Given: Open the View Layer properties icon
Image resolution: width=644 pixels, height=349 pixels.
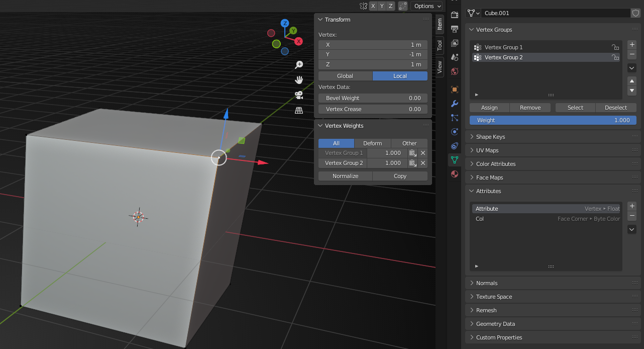Looking at the screenshot, I should pyautogui.click(x=455, y=43).
